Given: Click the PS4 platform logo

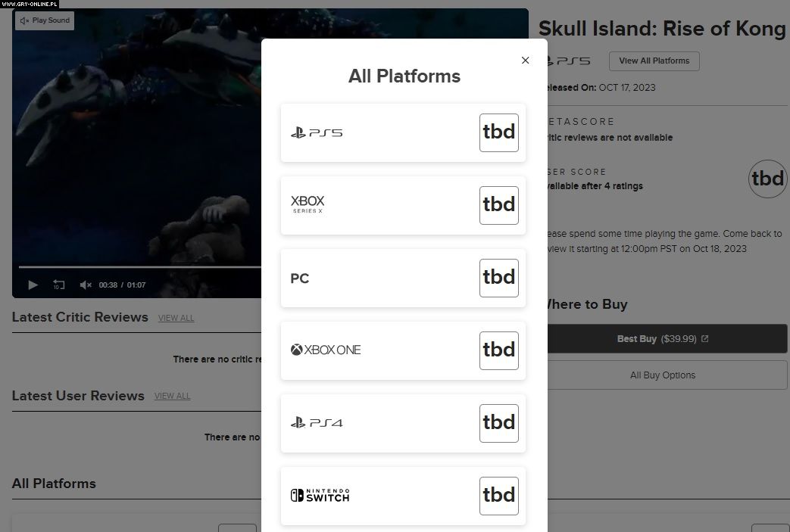Looking at the screenshot, I should pyautogui.click(x=317, y=422).
